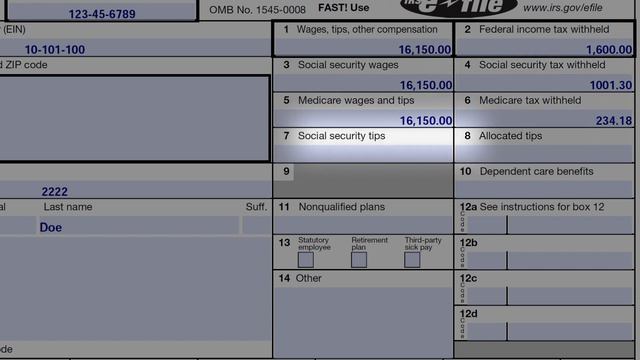Click the box 12d amount field
This screenshot has width=640, height=360.
click(571, 331)
